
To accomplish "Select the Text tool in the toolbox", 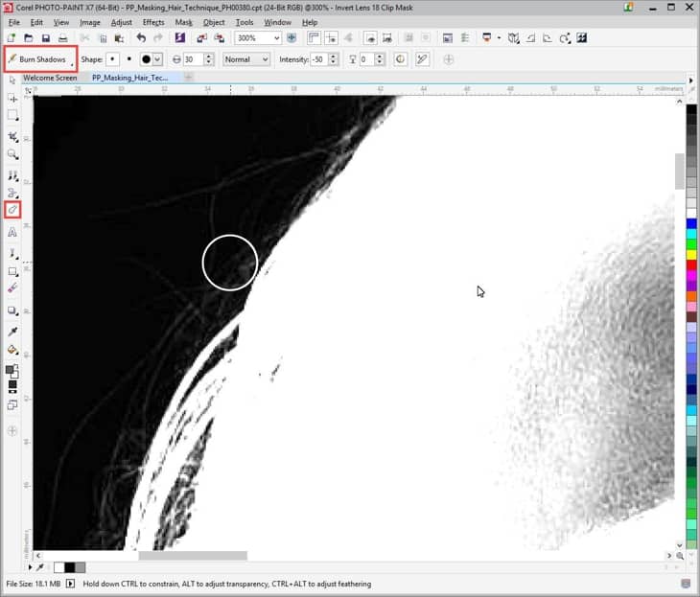I will click(12, 232).
